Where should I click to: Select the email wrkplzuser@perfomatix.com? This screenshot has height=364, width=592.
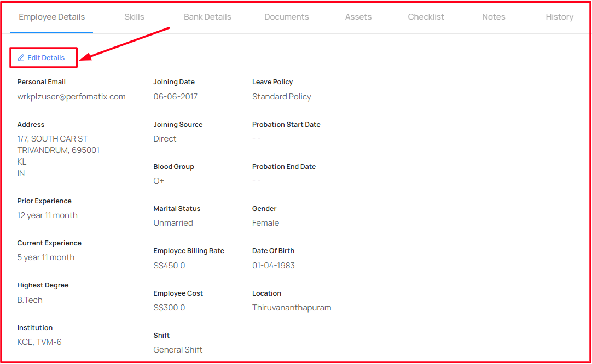pos(71,97)
